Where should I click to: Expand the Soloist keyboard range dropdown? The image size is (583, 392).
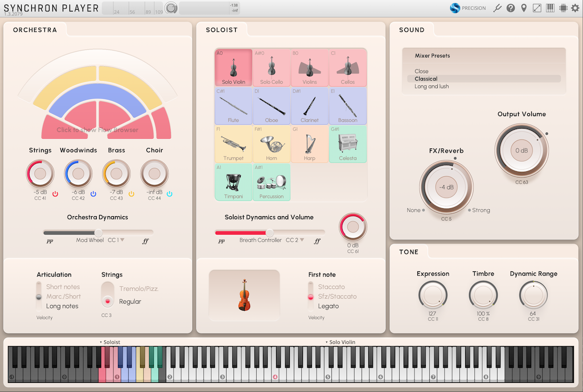pos(110,342)
